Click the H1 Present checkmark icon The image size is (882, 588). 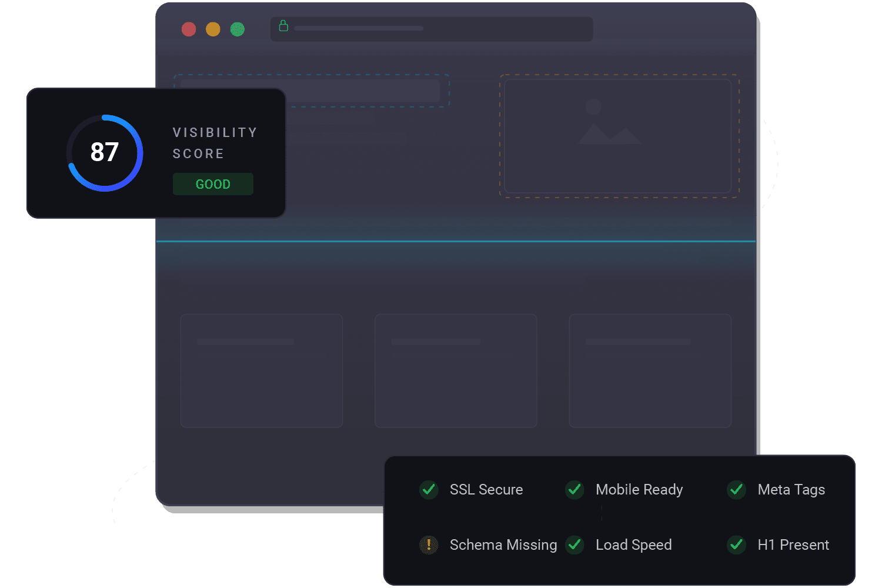click(736, 545)
